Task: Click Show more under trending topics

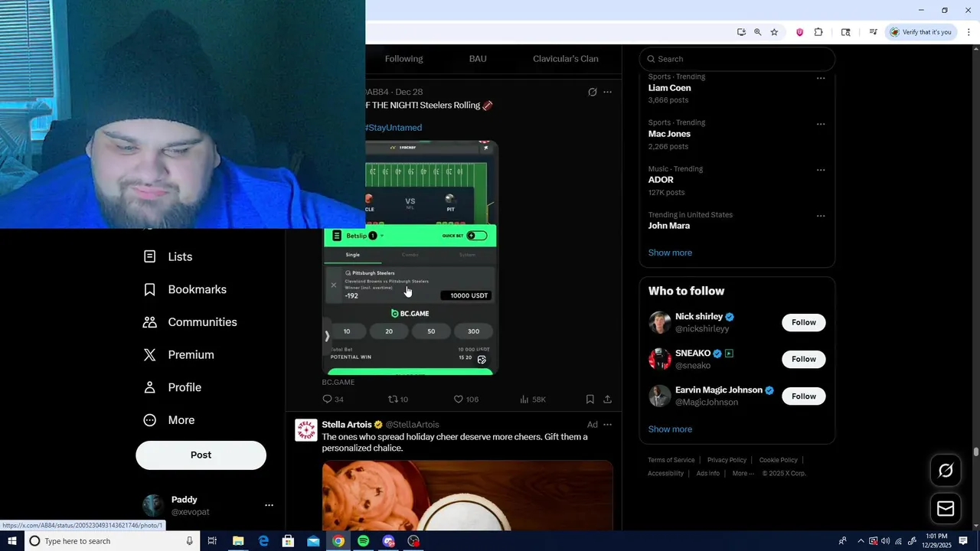Action: click(670, 253)
